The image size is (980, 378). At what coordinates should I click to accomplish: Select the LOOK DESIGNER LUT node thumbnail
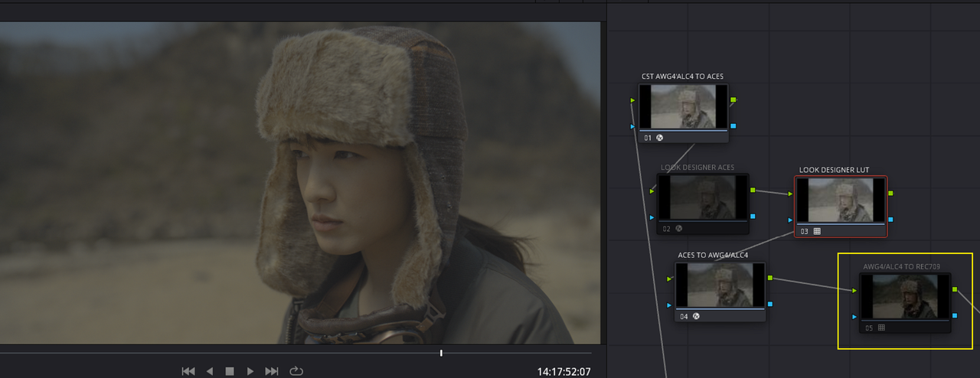pyautogui.click(x=841, y=200)
